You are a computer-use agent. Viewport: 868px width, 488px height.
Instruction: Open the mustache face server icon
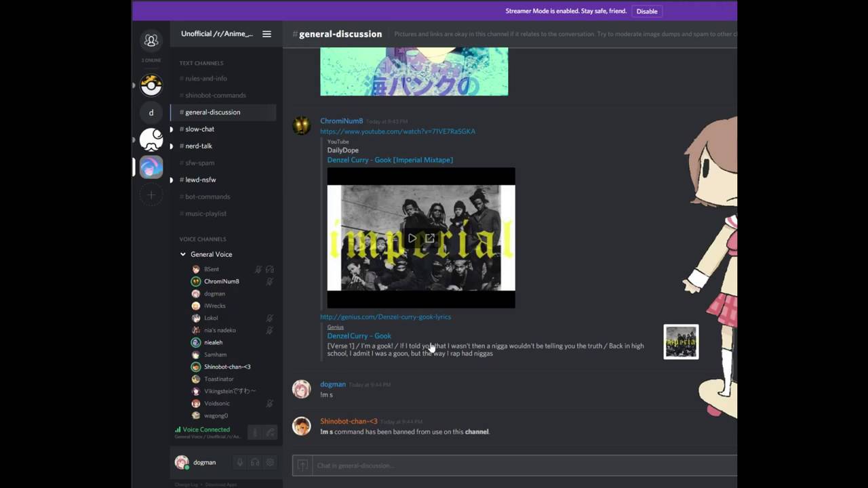[x=151, y=140]
